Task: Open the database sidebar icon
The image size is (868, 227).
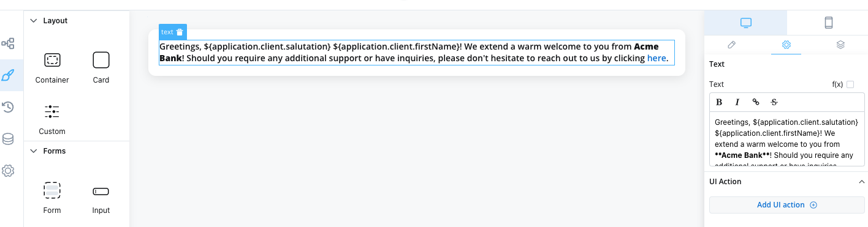Action: point(8,139)
